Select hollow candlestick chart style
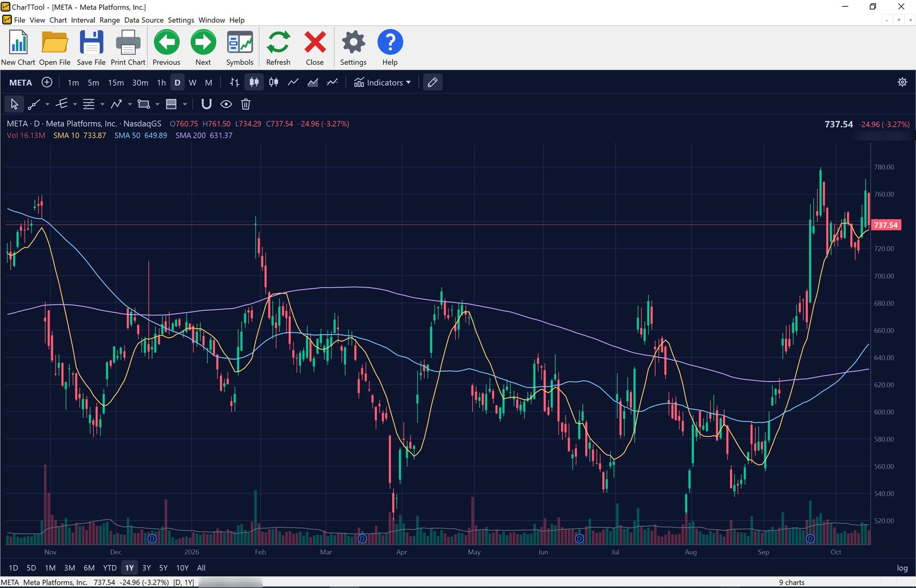The width and height of the screenshot is (916, 588). 274,82
